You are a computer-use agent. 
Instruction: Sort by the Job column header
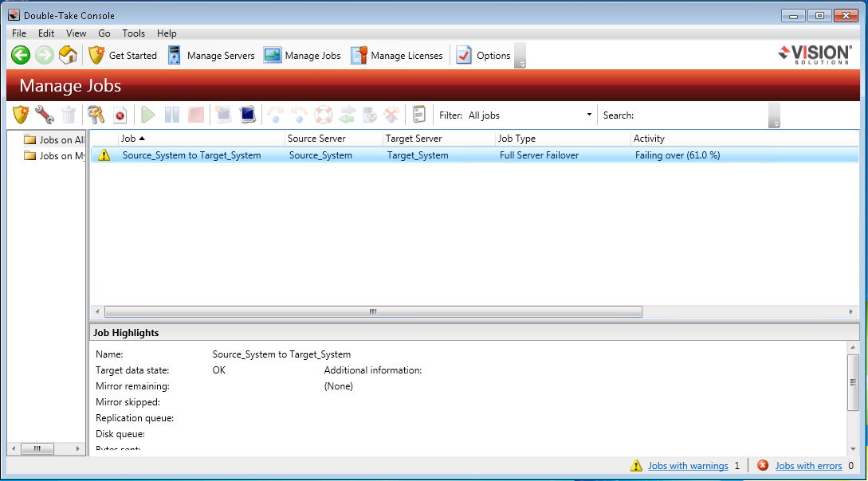coord(199,139)
